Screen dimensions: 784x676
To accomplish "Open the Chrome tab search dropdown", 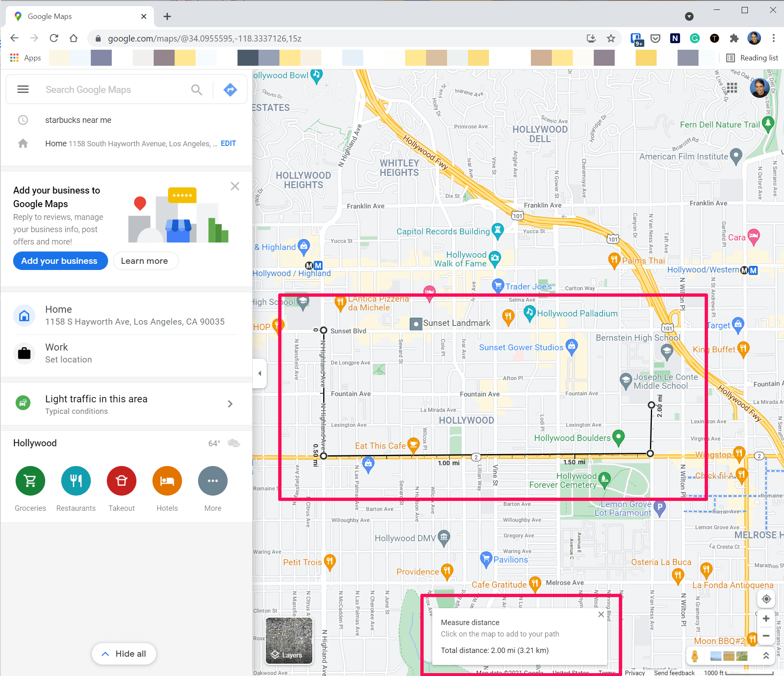I will tap(689, 16).
